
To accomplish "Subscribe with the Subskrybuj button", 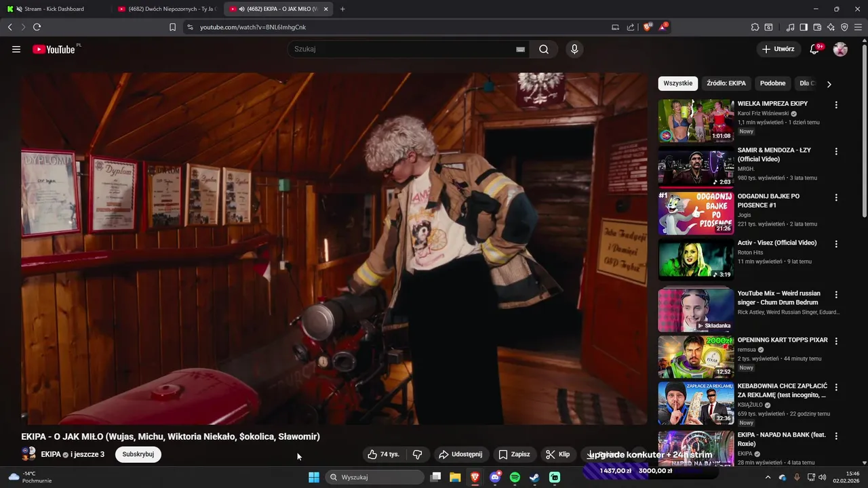I will (138, 454).
